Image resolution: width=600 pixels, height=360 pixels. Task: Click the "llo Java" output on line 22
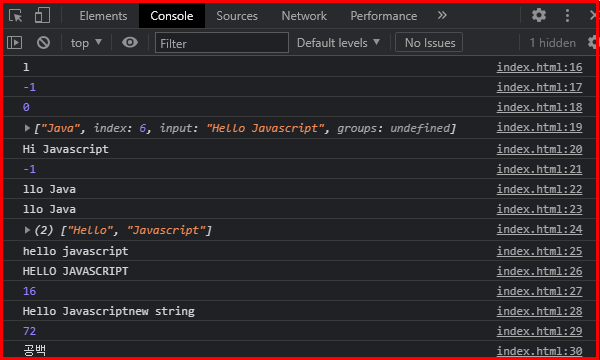point(49,189)
